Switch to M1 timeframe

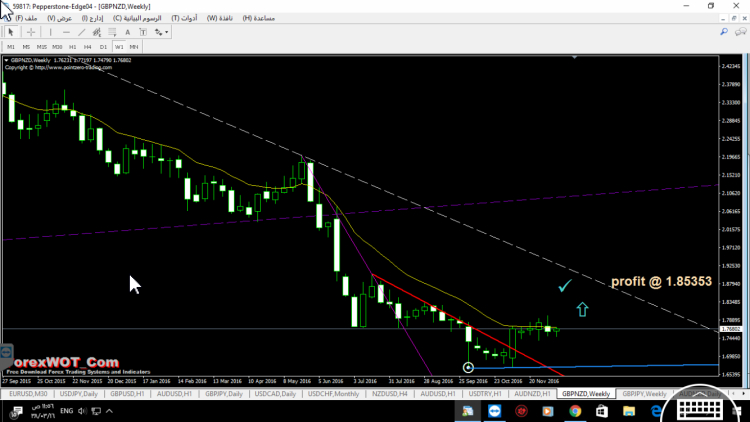[x=11, y=47]
